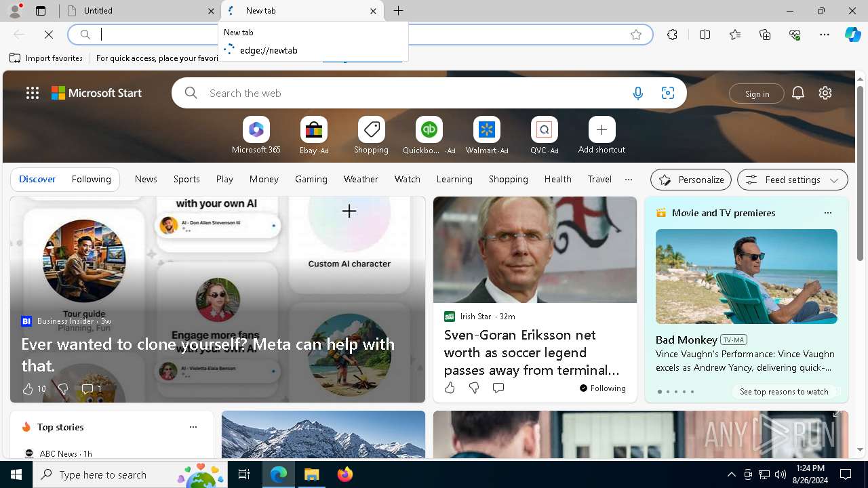Open Top stories card options menu
Screen dimensions: 868x488
click(193, 427)
